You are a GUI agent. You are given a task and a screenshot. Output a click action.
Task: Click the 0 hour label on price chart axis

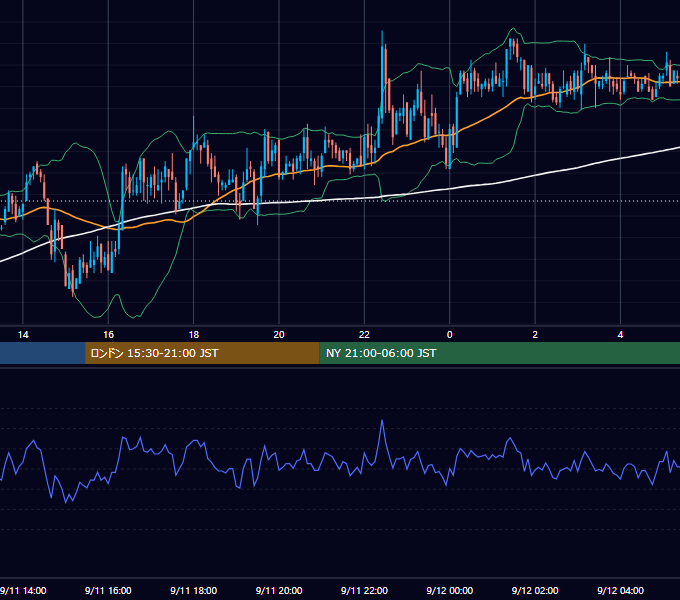click(x=450, y=335)
